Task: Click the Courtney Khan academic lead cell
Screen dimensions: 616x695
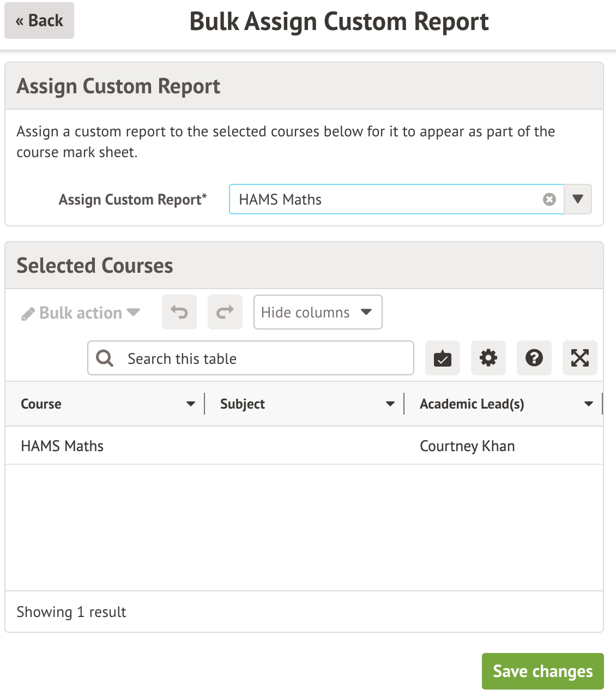Action: point(467,446)
